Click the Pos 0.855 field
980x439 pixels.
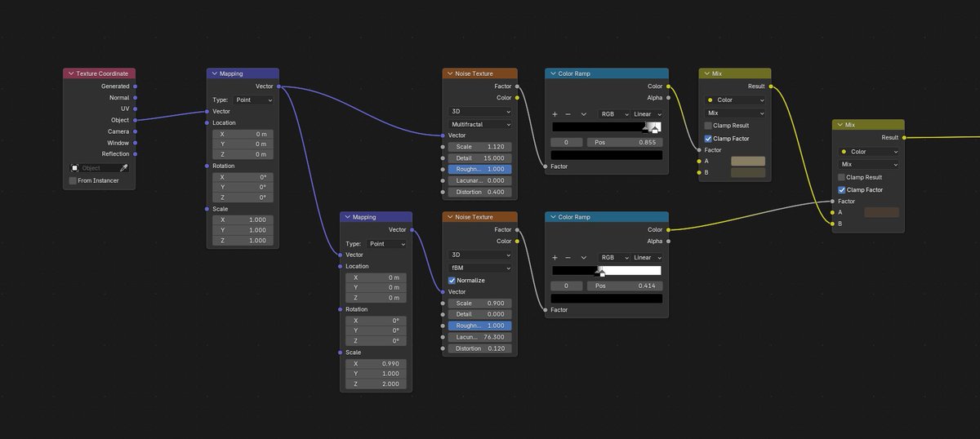point(625,142)
